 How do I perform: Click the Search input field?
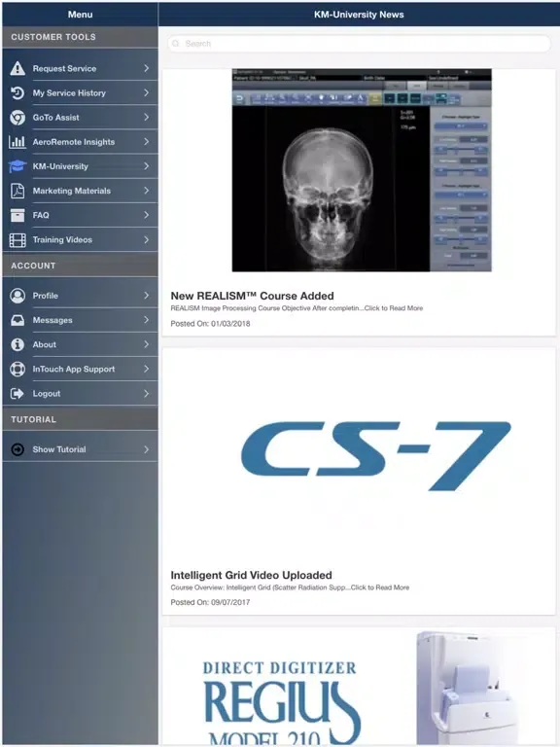359,44
